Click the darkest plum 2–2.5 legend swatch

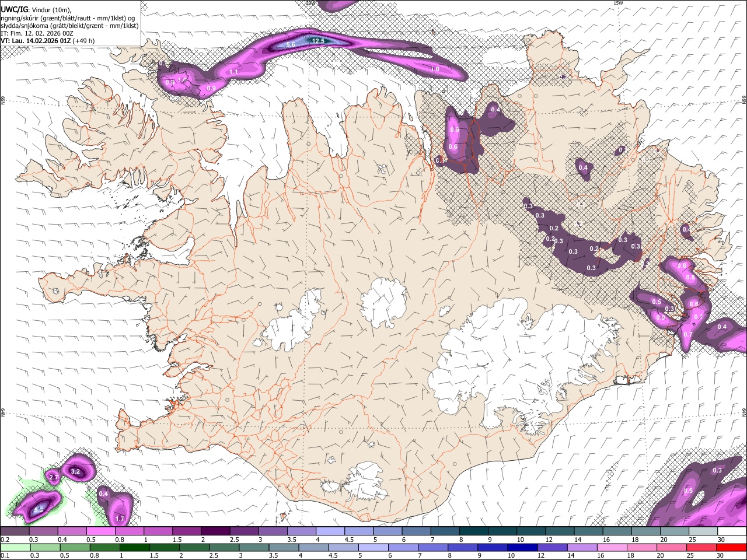click(215, 531)
